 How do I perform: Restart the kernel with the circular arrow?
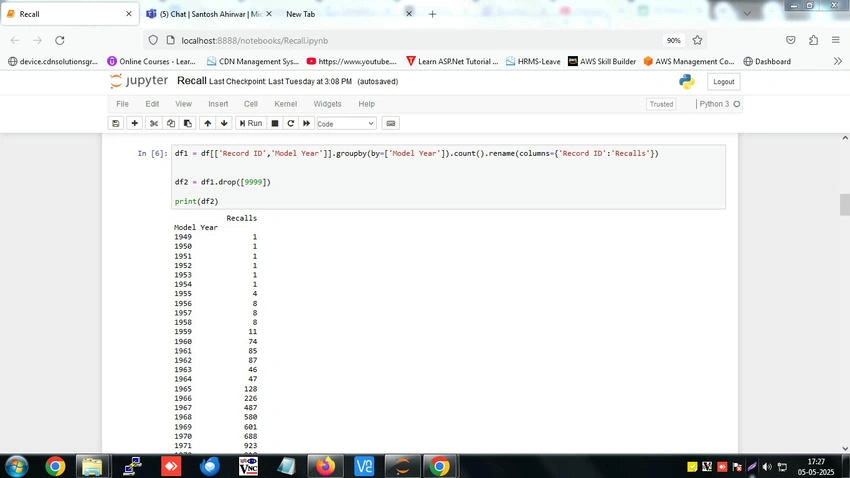(x=291, y=124)
